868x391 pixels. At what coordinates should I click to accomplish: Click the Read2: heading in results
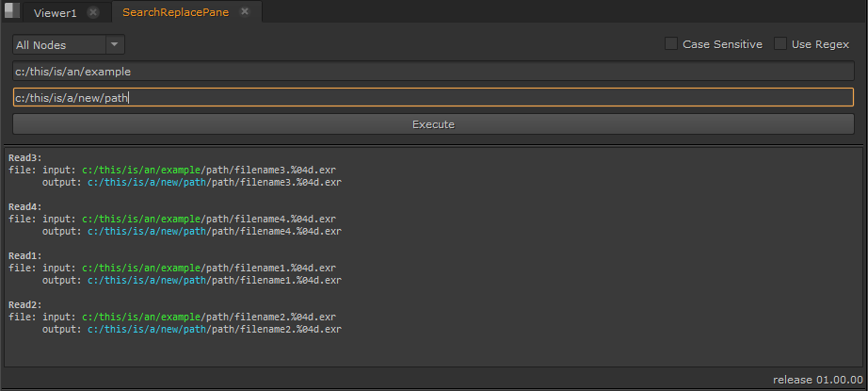tap(25, 304)
